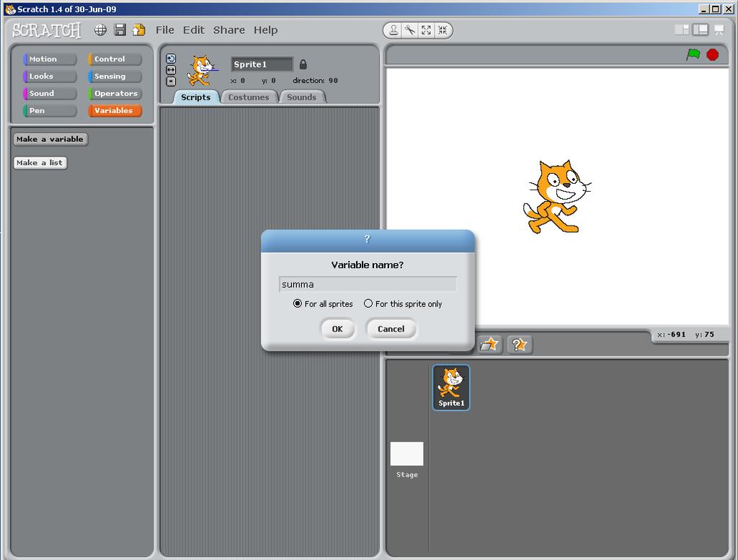Viewport: 738px width, 560px height.
Task: Open the Share menu
Action: click(228, 30)
